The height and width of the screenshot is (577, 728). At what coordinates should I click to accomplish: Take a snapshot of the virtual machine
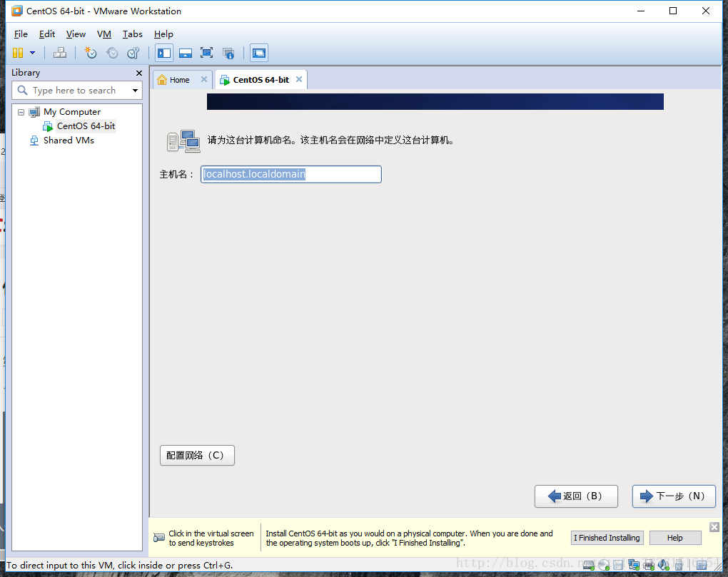[x=91, y=53]
